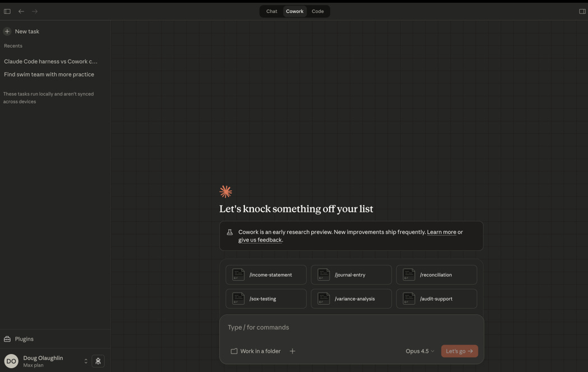Switch to the Chat tab
Image resolution: width=588 pixels, height=372 pixels.
click(x=271, y=11)
